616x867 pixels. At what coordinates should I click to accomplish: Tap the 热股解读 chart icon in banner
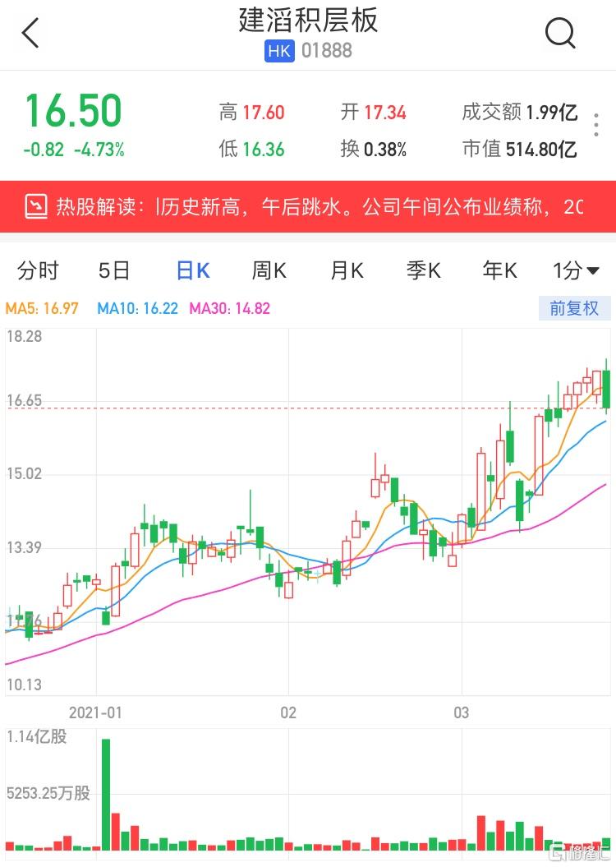[36, 205]
